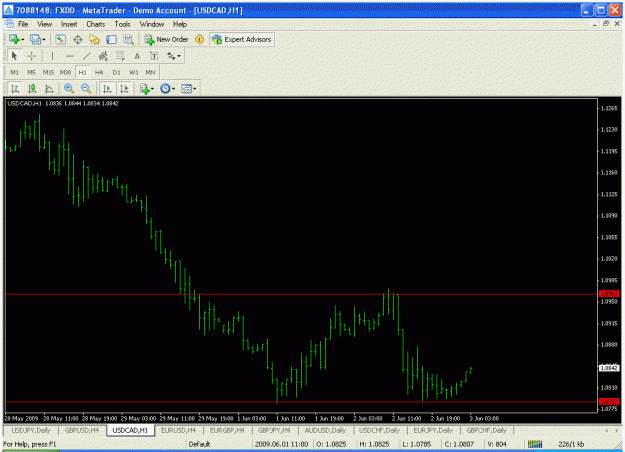Viewport: 625px width, 452px height.
Task: Switch to W1 timeframe
Action: click(134, 72)
